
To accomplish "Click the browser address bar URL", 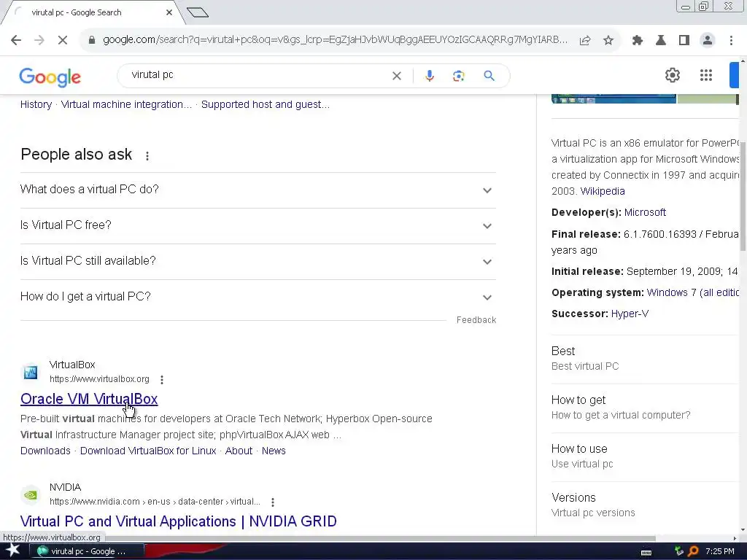I will tap(336, 40).
